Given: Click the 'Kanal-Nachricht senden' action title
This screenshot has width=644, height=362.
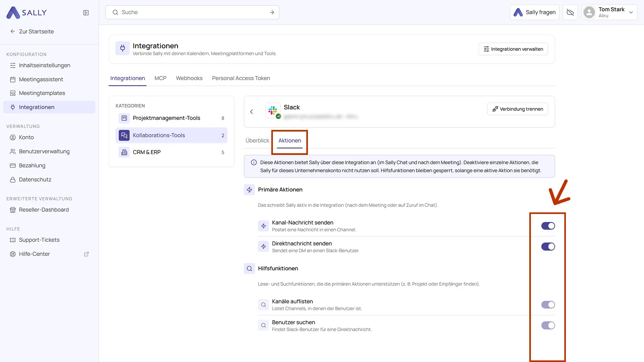Looking at the screenshot, I should 303,223.
